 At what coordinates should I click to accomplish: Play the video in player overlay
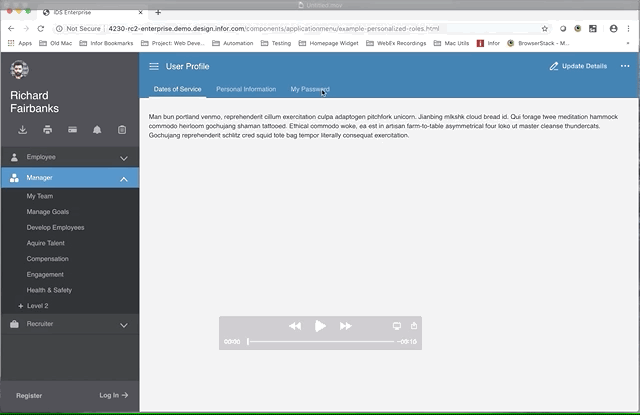(320, 326)
